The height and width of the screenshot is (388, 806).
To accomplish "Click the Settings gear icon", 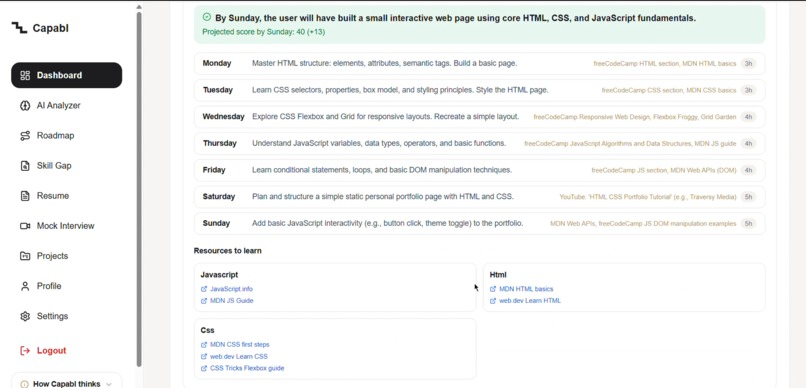I will [25, 316].
